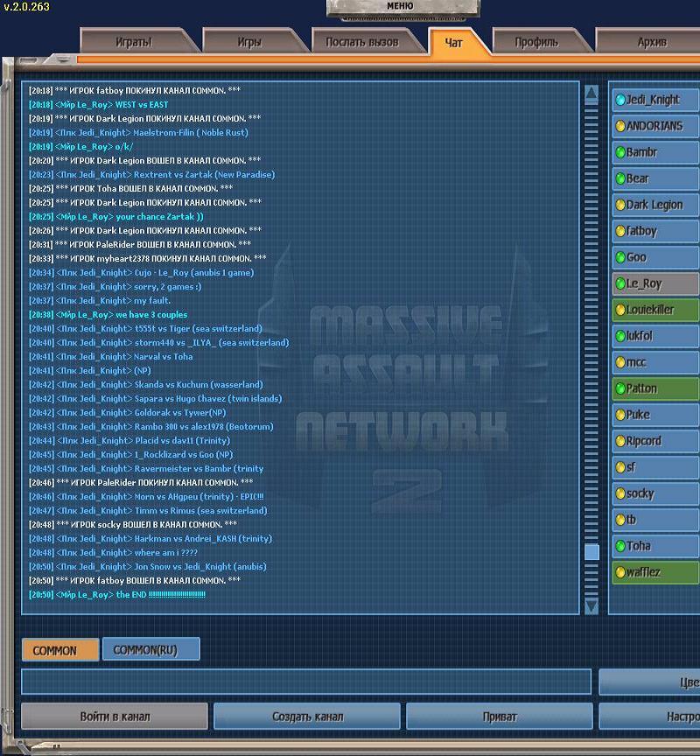Click ANDORIANS' yellow status icon
This screenshot has width=700, height=756.
[620, 126]
